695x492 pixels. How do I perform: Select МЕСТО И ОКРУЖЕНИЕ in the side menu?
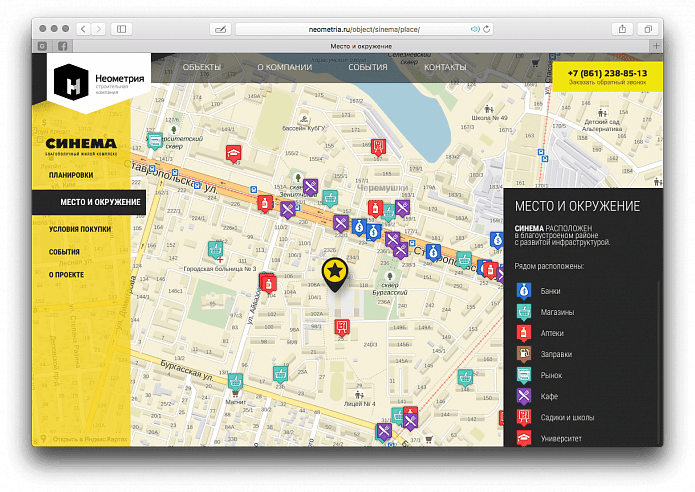coord(89,202)
